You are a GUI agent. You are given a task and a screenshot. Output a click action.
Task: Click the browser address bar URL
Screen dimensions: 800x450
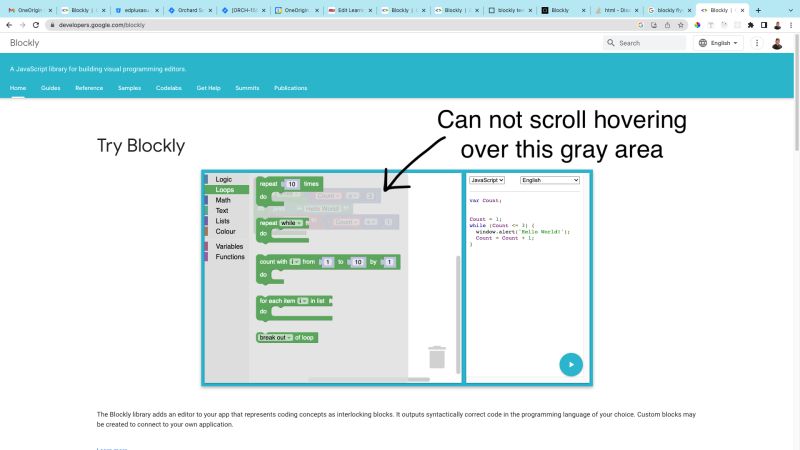click(102, 25)
